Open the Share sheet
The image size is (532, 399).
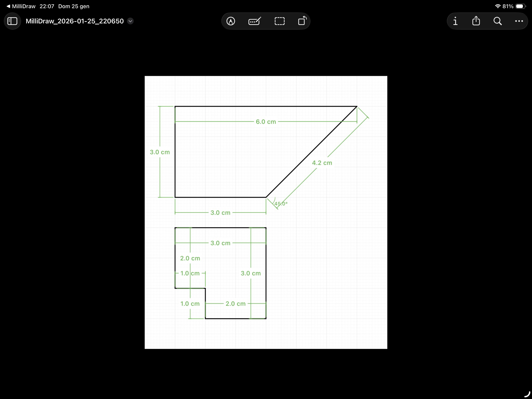(475, 21)
